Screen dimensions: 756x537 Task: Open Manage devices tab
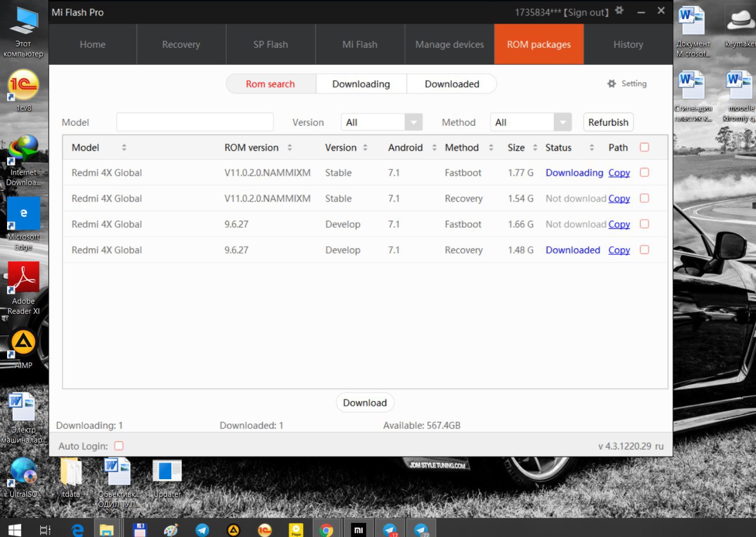[449, 44]
